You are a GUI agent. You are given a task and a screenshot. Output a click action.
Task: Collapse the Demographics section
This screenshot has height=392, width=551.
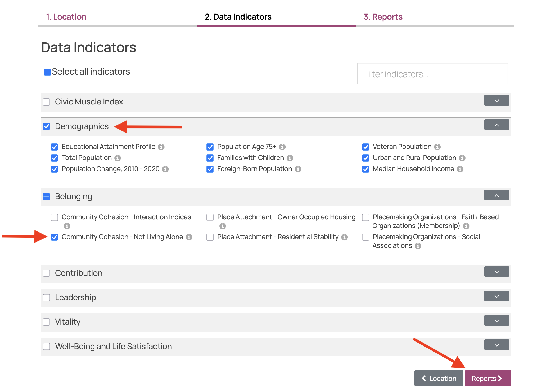pyautogui.click(x=496, y=125)
